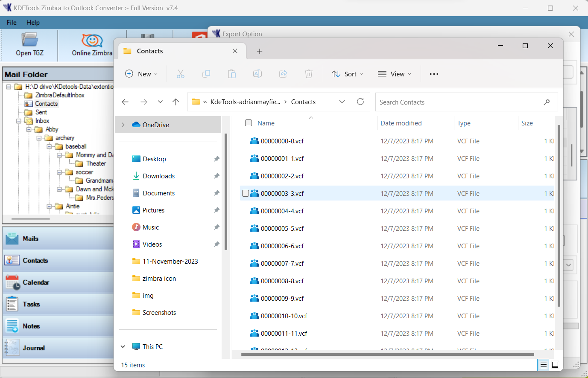Open the See more ellipsis menu
This screenshot has width=588, height=378.
[434, 74]
